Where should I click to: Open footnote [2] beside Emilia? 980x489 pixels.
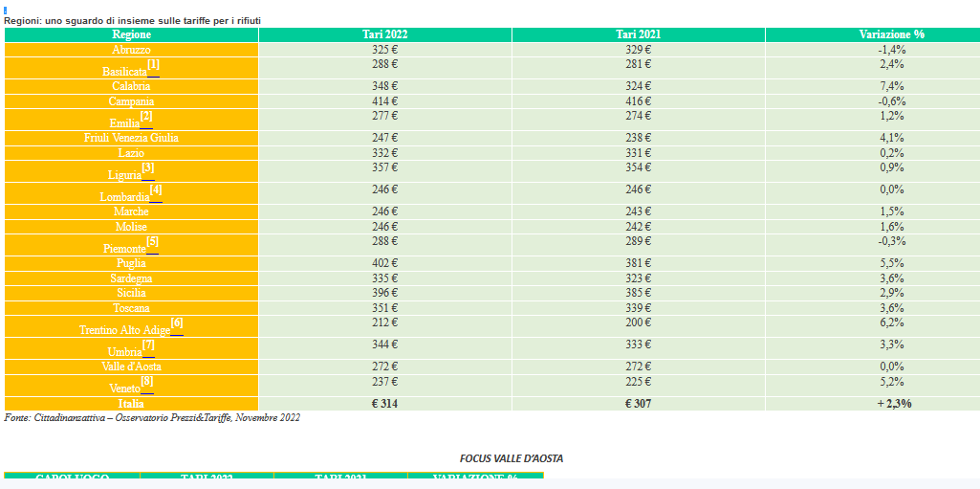[x=146, y=117]
